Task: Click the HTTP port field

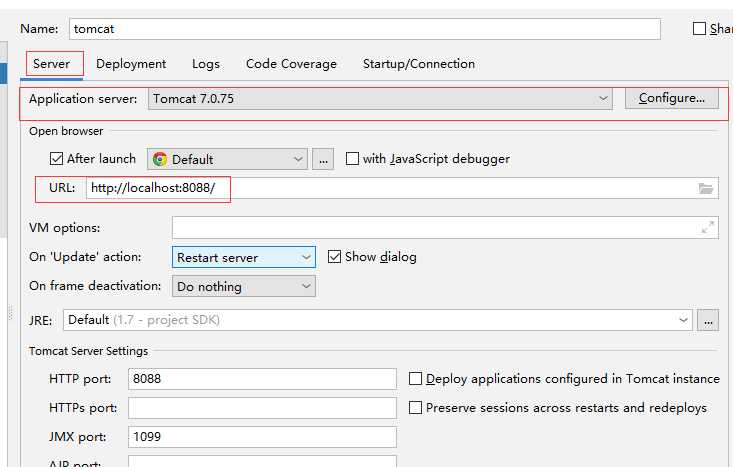Action: 262,379
